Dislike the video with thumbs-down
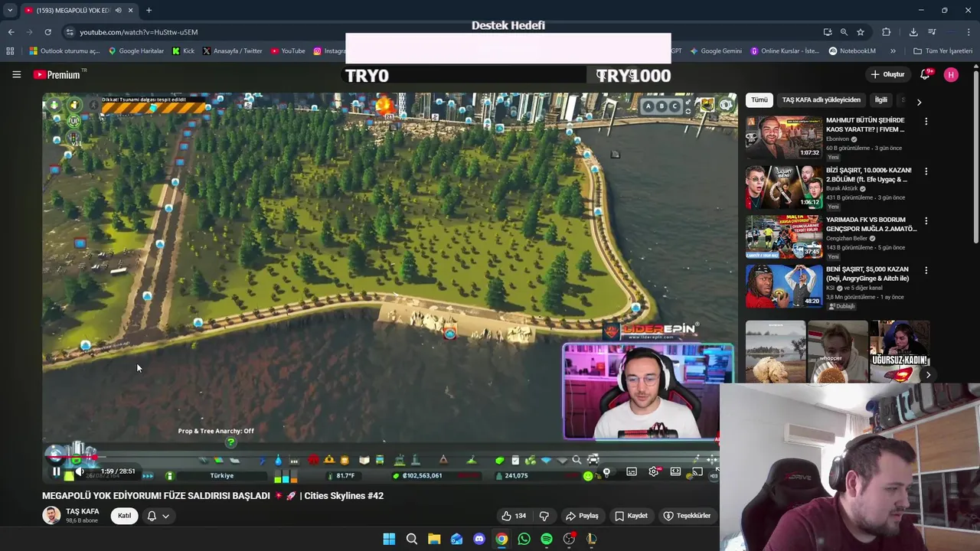 tap(544, 516)
